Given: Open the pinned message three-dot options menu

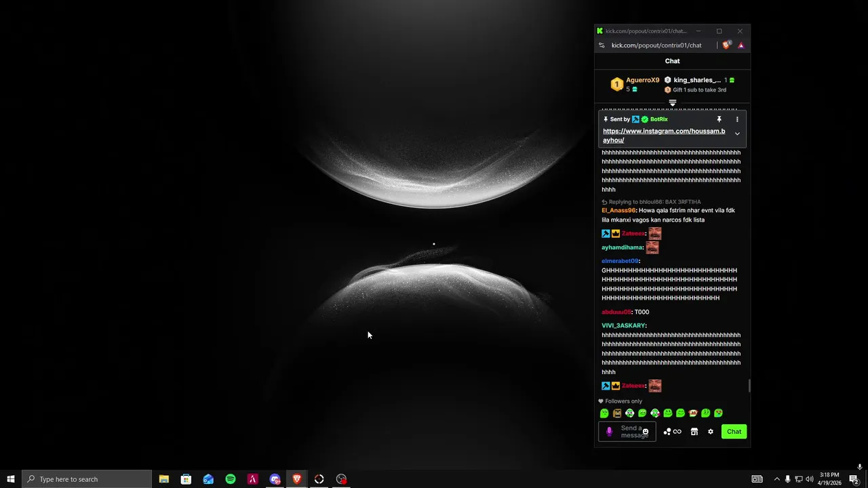Looking at the screenshot, I should point(737,119).
